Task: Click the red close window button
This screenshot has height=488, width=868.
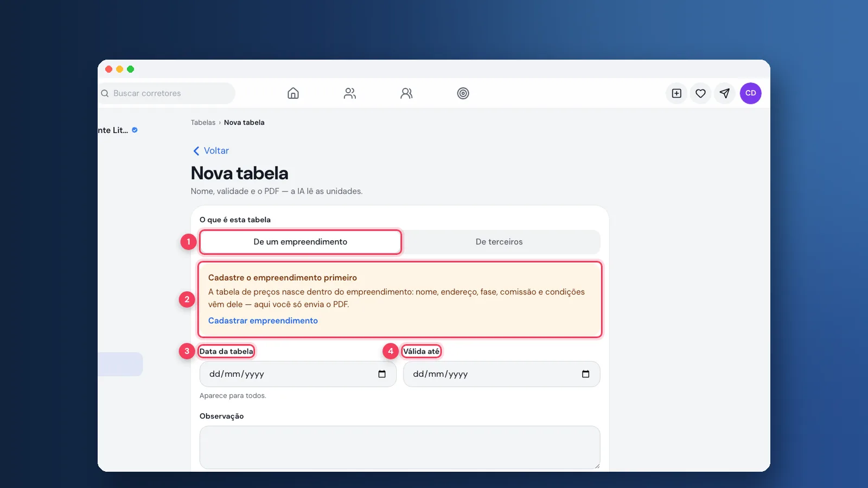Action: click(108, 69)
